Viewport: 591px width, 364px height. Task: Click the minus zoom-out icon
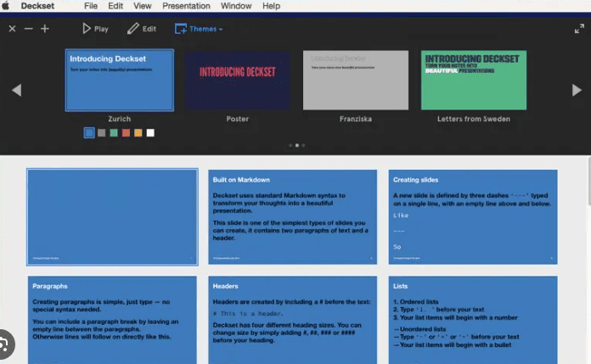29,29
